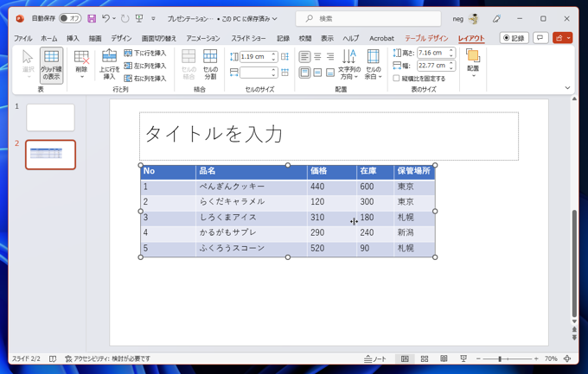Screen dimensions: 588x374
Task: Select slide 1 thumbnail
Action: click(51, 117)
